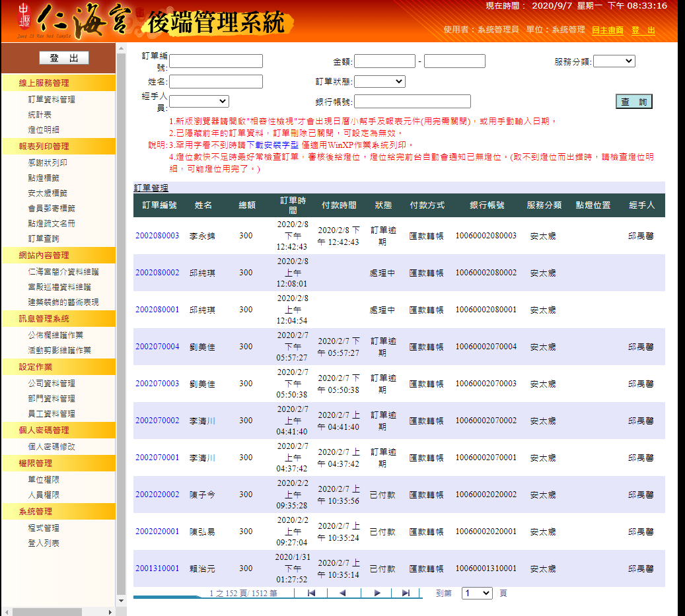Select 線上服務管理 section header
This screenshot has width=685, height=616.
(x=59, y=83)
